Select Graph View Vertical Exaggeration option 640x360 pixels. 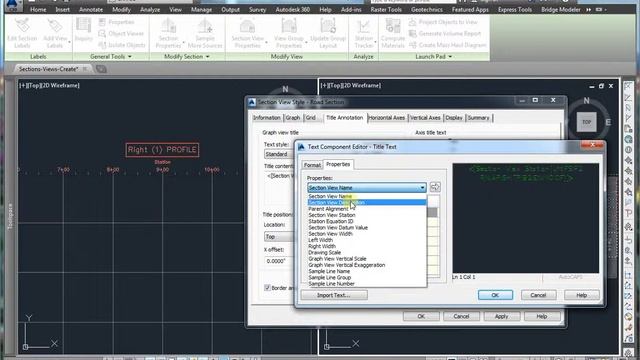pyautogui.click(x=367, y=265)
